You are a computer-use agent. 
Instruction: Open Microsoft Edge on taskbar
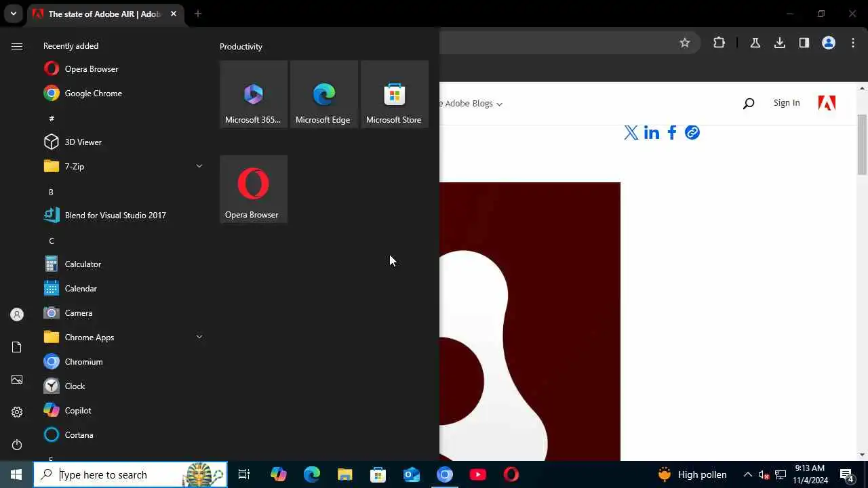[x=312, y=474]
